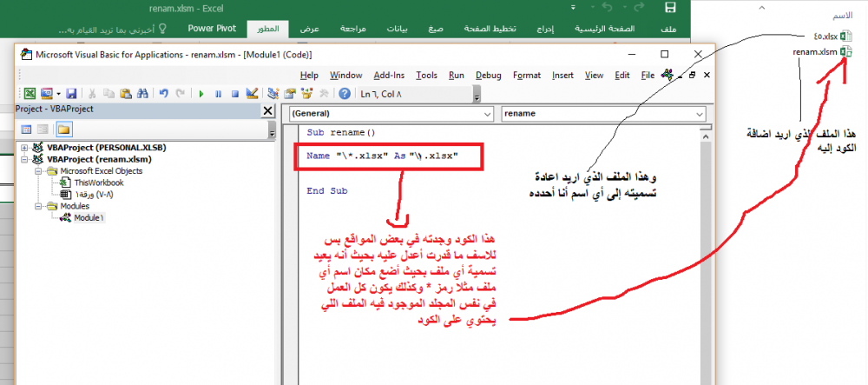
Task: Open the View menu in VBA editor
Action: click(594, 76)
